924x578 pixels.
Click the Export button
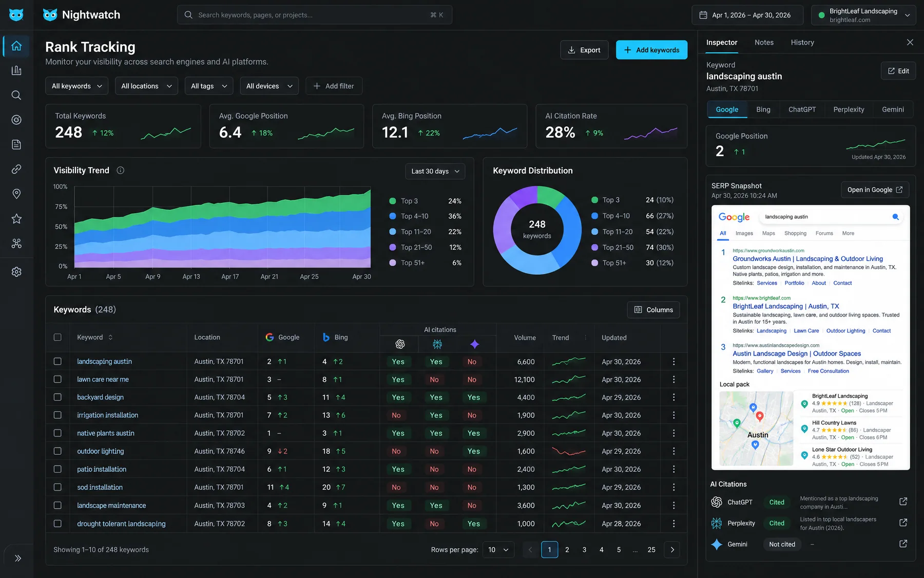584,50
